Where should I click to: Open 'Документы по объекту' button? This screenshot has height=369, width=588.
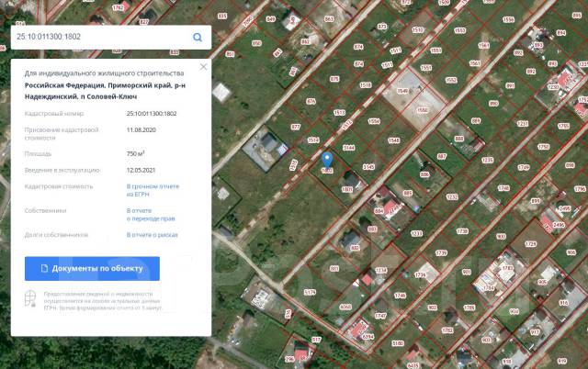(x=92, y=269)
